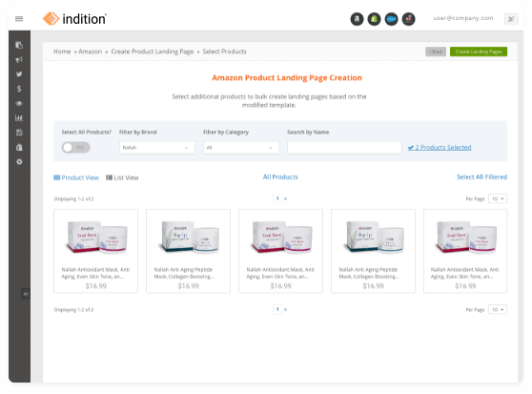Open the Salesforce cloud icon in header

pyautogui.click(x=391, y=19)
